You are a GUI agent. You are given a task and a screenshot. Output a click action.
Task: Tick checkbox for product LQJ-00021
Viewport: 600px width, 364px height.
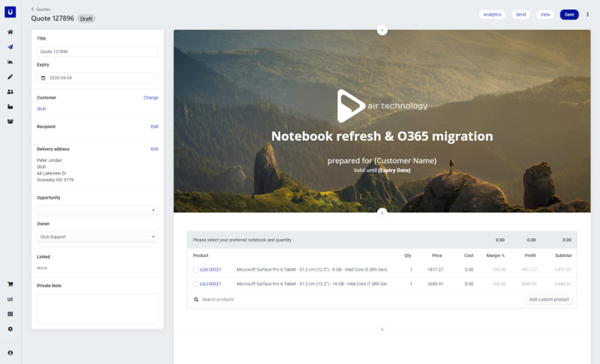tap(196, 284)
